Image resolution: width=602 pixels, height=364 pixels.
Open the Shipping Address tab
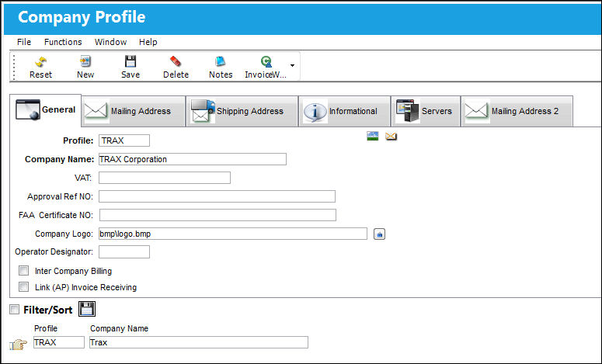pos(242,111)
